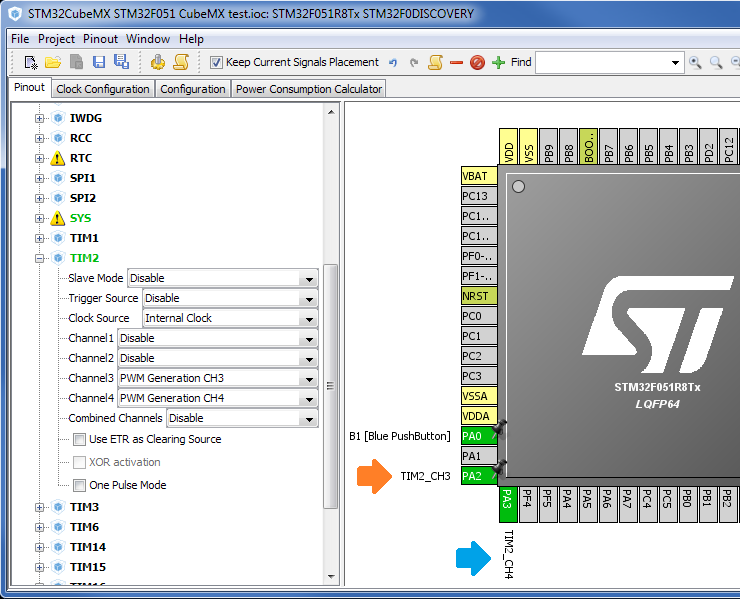Screen dimensions: 740x599
Task: Open the Trigger Source dropdown
Action: (x=230, y=298)
